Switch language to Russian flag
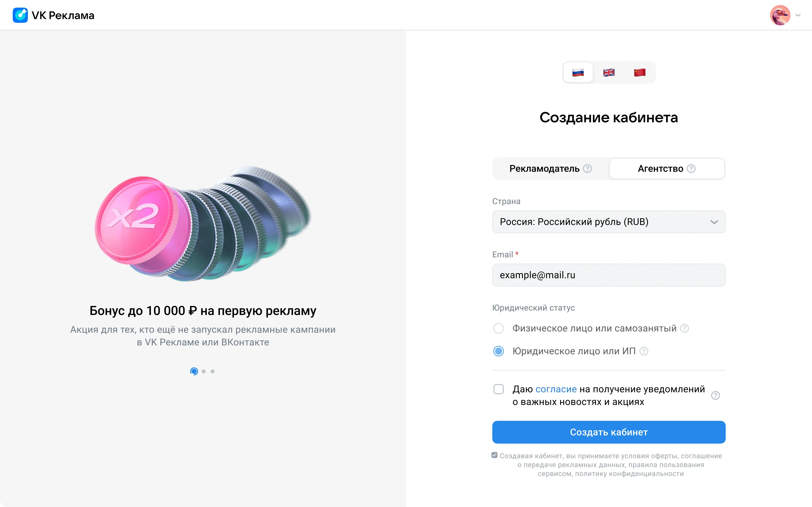The image size is (812, 507). [x=578, y=72]
